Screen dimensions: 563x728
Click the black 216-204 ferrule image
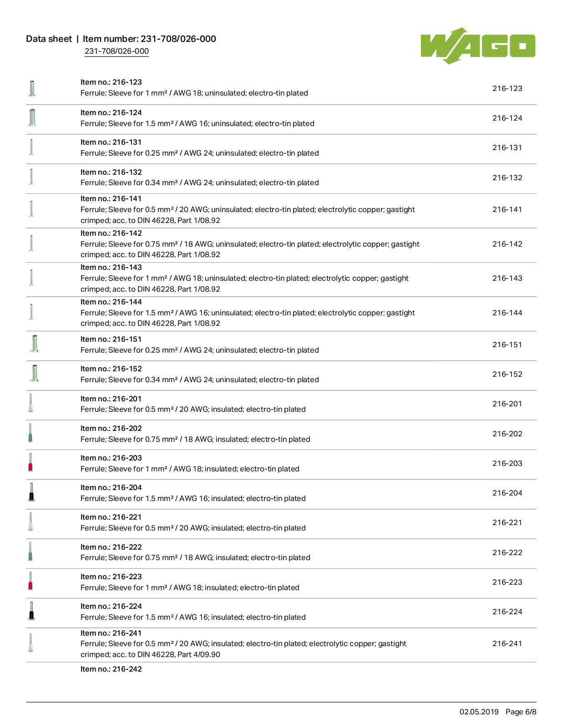tap(31, 492)
